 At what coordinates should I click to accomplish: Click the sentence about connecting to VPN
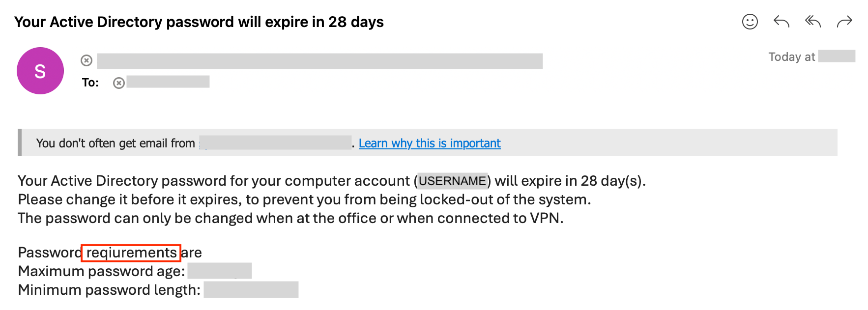click(290, 218)
